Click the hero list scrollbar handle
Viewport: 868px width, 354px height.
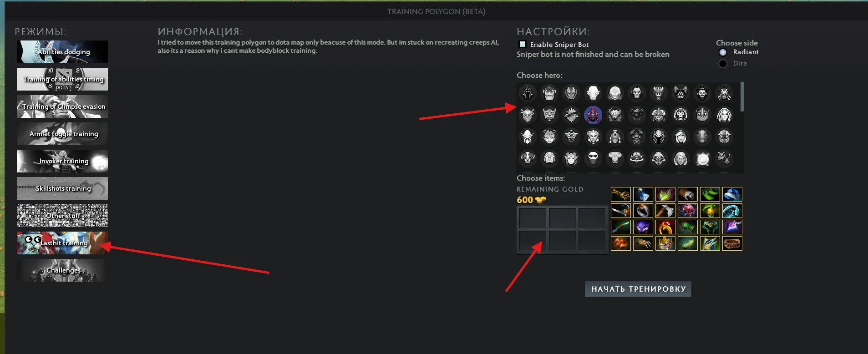tap(742, 97)
